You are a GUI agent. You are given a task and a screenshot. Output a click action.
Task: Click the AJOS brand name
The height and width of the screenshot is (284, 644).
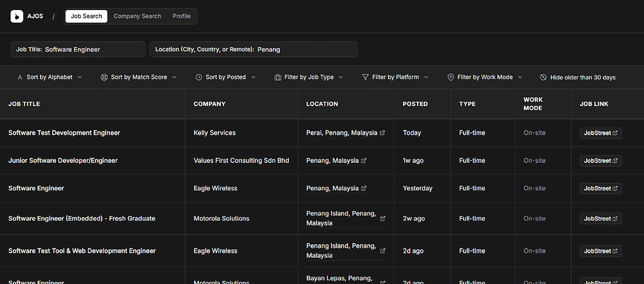click(35, 16)
